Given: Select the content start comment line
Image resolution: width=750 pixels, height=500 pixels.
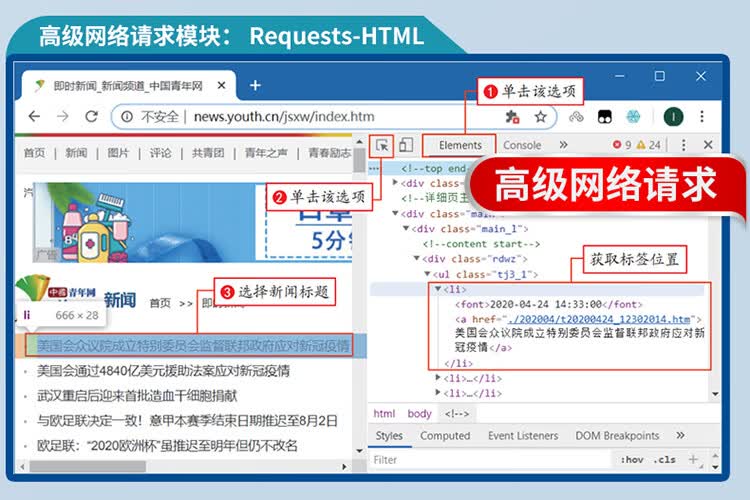Looking at the screenshot, I should coord(481,244).
